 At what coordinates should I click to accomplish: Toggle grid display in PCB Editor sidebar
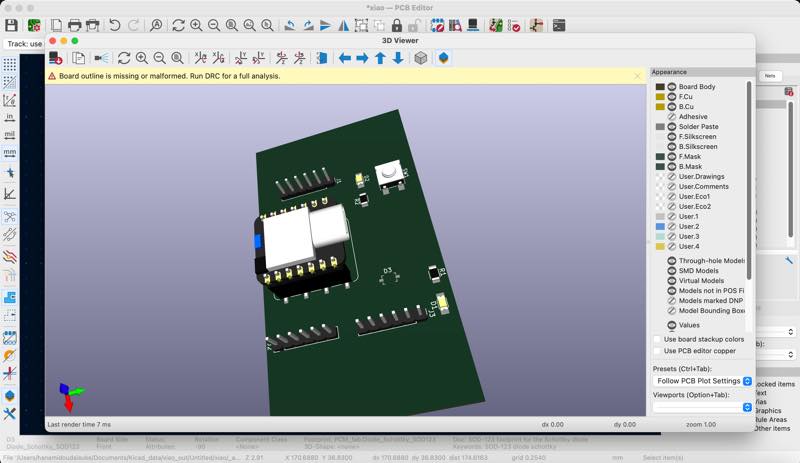point(9,64)
